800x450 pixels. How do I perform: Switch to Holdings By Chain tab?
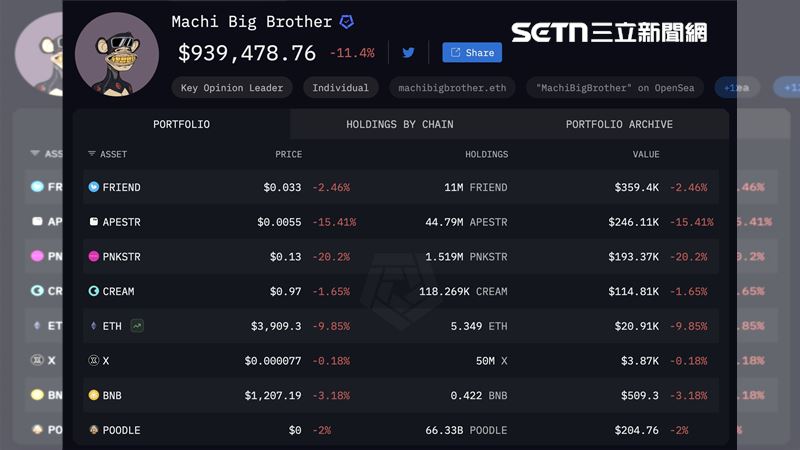coord(399,125)
